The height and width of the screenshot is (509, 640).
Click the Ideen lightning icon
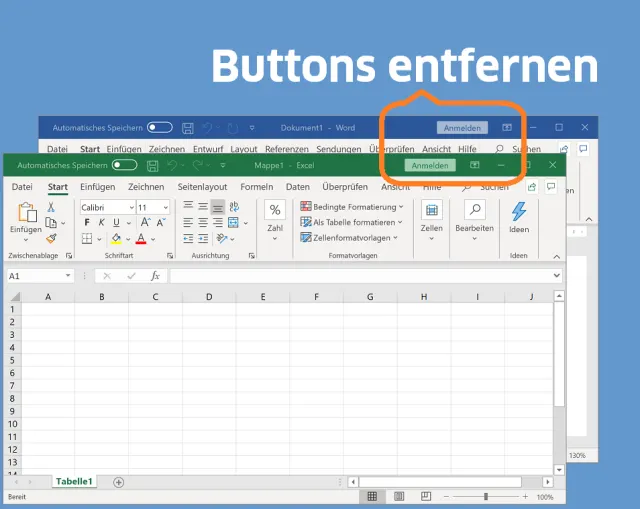click(x=519, y=211)
